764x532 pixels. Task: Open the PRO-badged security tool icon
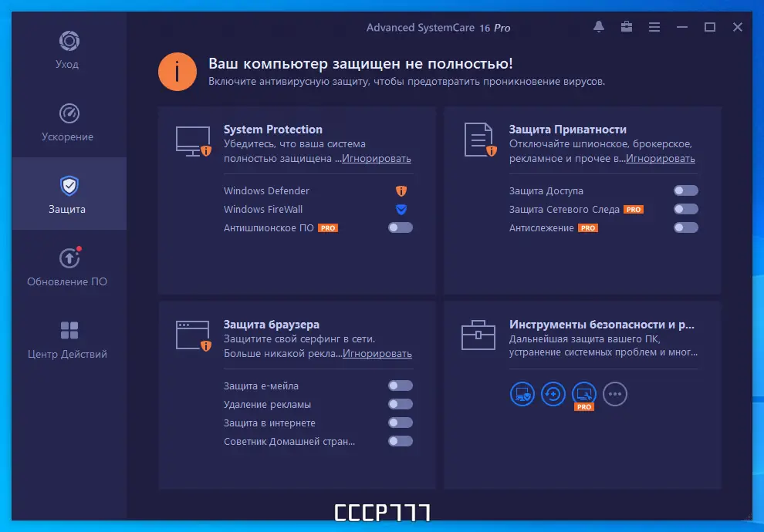[583, 396]
